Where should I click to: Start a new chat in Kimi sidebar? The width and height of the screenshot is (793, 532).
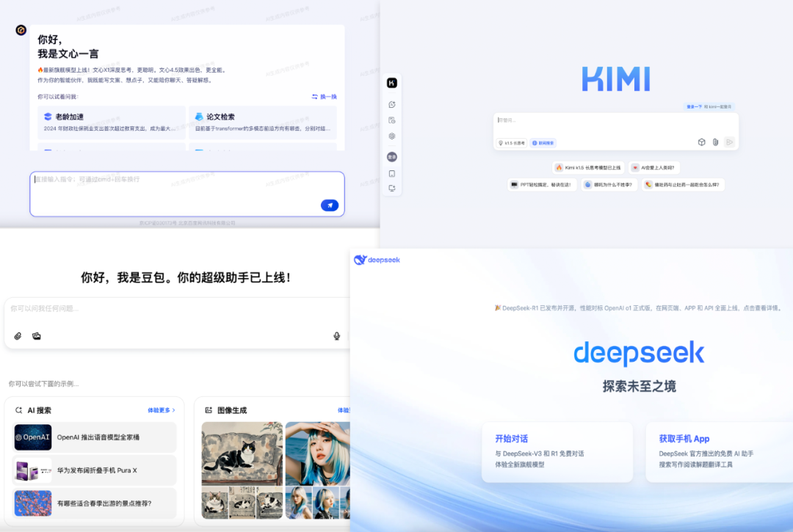click(392, 105)
